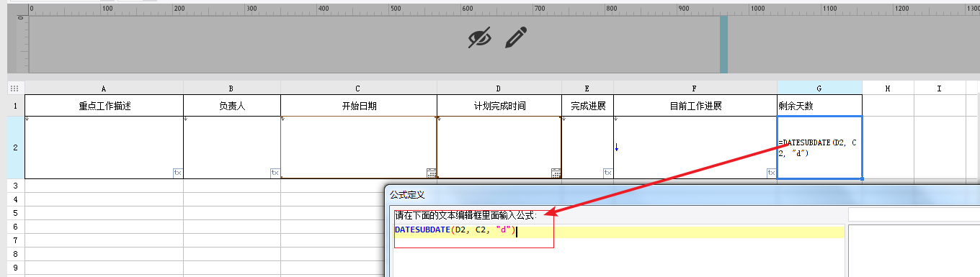Select column header E
Screen dimensions: 980x277
point(587,88)
